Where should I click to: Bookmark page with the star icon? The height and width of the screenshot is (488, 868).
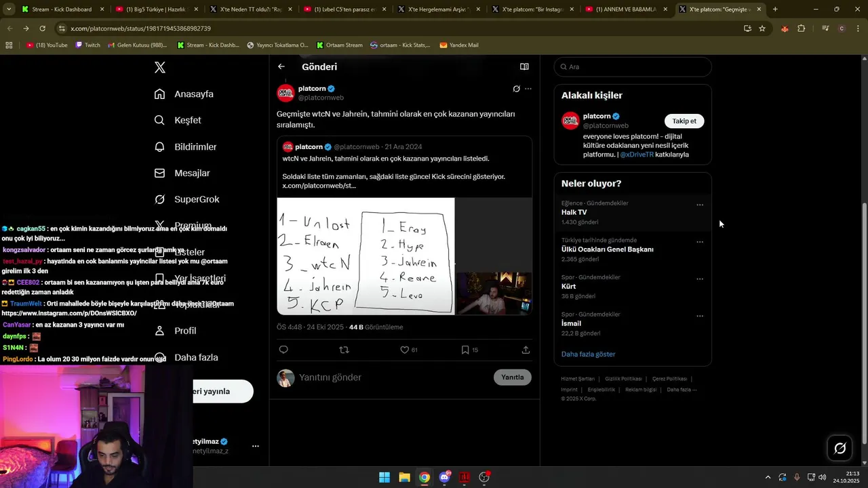(x=762, y=28)
